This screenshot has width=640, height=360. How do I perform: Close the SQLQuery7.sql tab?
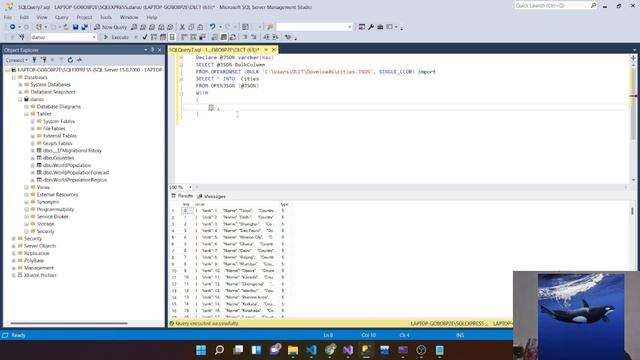(274, 50)
